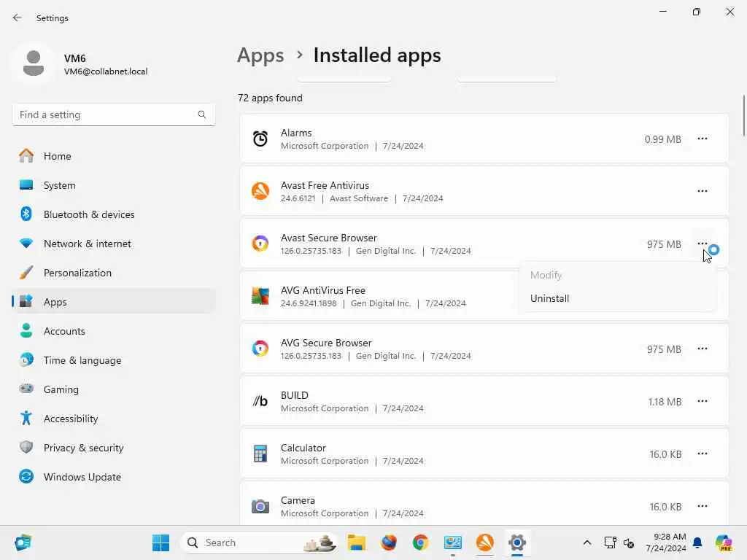Open Firefox from the taskbar

click(x=389, y=542)
